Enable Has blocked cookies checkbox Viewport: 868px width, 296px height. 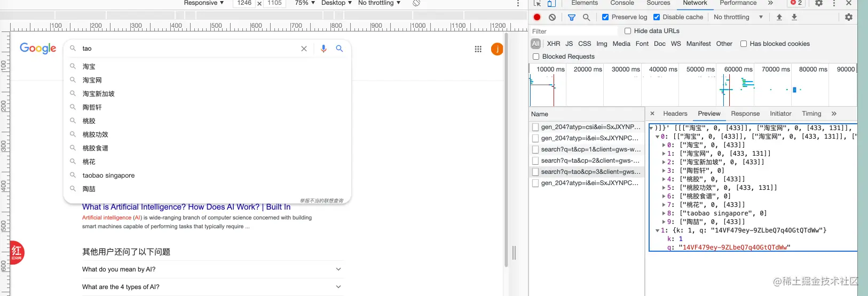(x=744, y=44)
